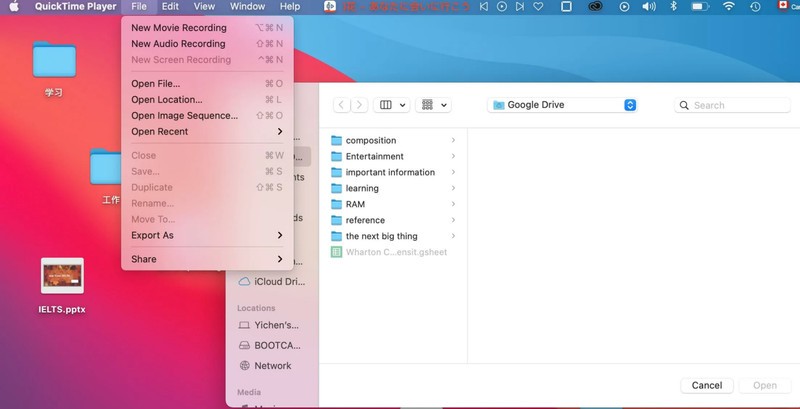Like the current song heart icon
Viewport: 800px width, 409px height.
tap(538, 7)
